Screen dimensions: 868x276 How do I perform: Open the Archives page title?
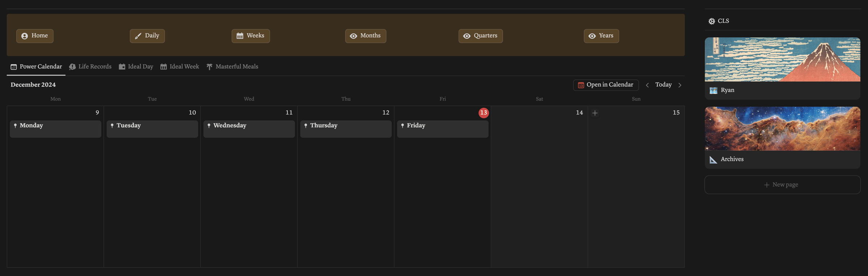(x=732, y=159)
